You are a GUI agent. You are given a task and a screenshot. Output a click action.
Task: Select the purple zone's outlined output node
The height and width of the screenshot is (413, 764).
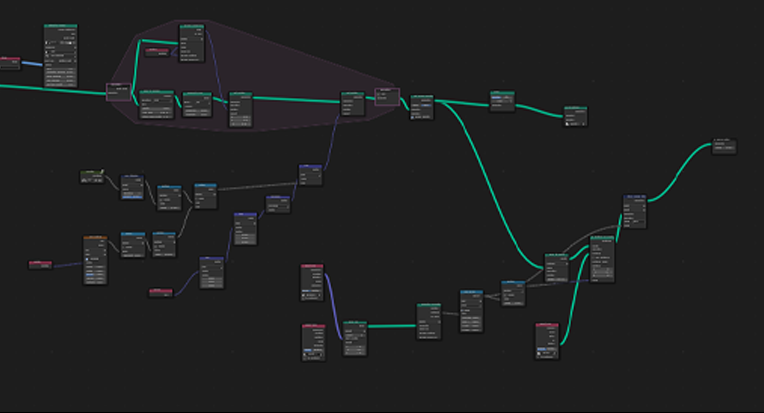point(387,96)
